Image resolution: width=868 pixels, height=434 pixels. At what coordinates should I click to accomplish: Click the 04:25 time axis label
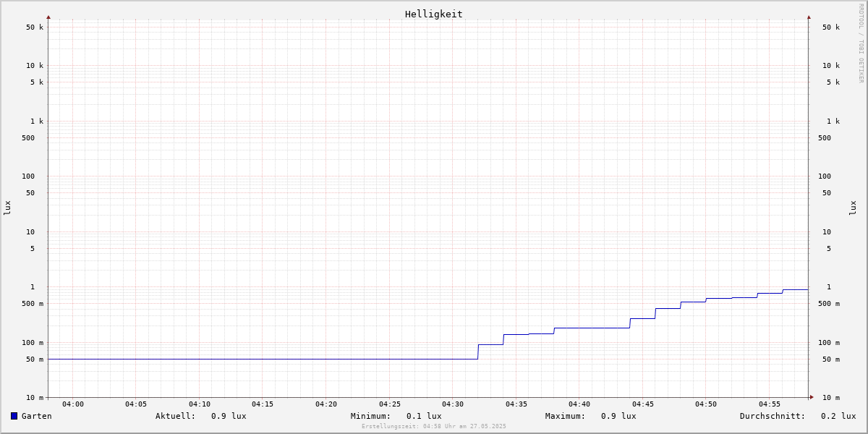click(x=390, y=404)
